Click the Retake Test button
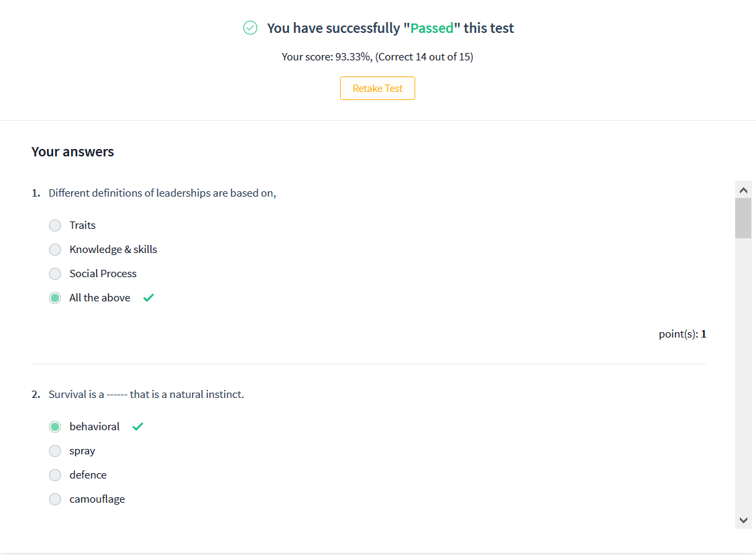The height and width of the screenshot is (555, 756). pyautogui.click(x=377, y=89)
